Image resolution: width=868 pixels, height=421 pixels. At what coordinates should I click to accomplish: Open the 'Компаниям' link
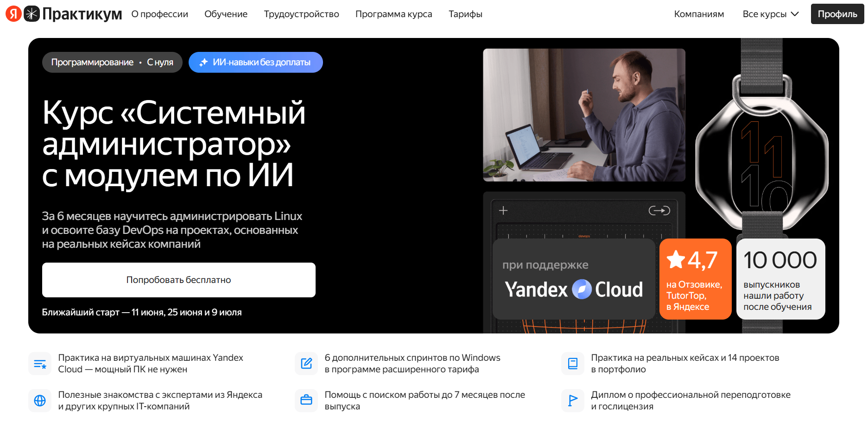click(x=699, y=14)
